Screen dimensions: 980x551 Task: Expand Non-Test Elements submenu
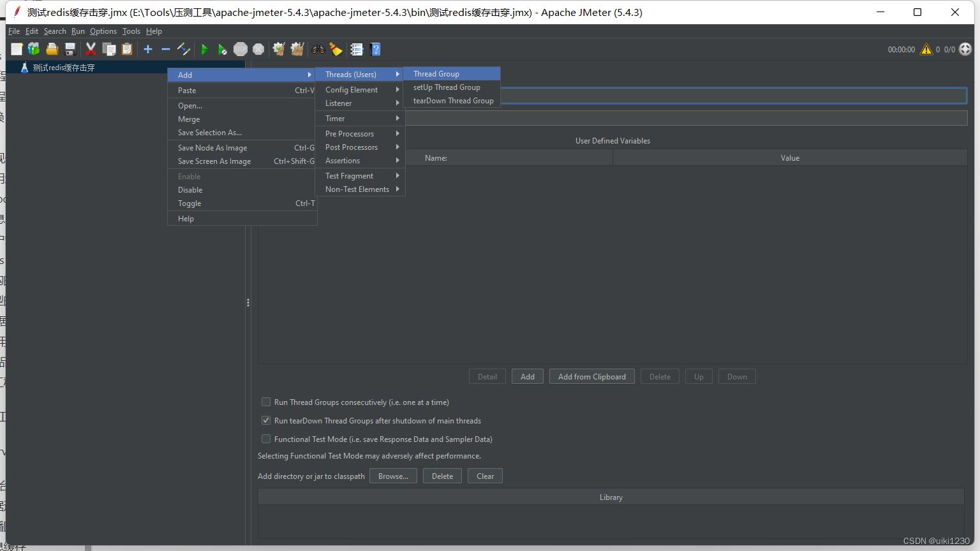360,189
